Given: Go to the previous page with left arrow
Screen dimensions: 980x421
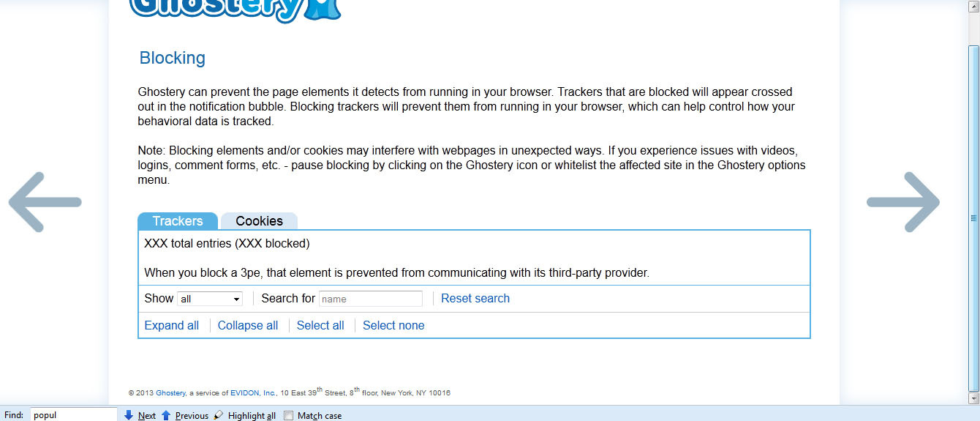Looking at the screenshot, I should click(x=45, y=202).
